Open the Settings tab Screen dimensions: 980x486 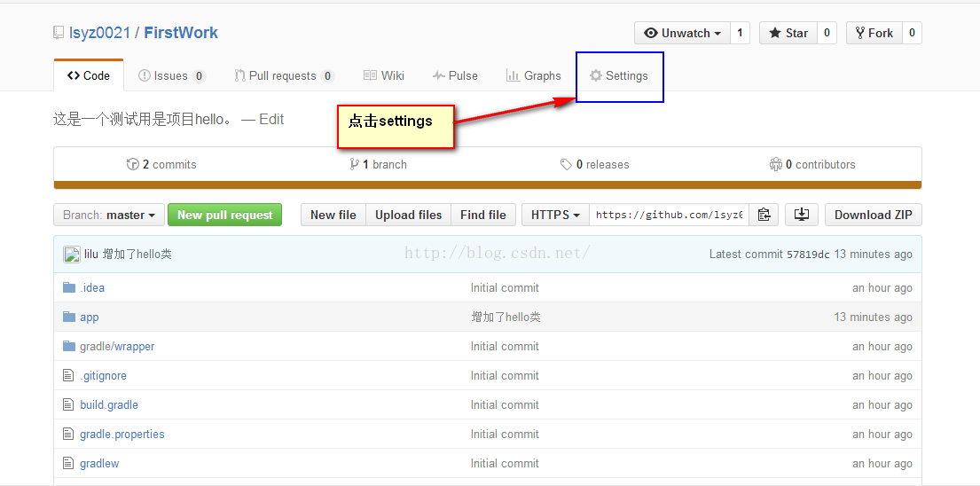tap(619, 75)
